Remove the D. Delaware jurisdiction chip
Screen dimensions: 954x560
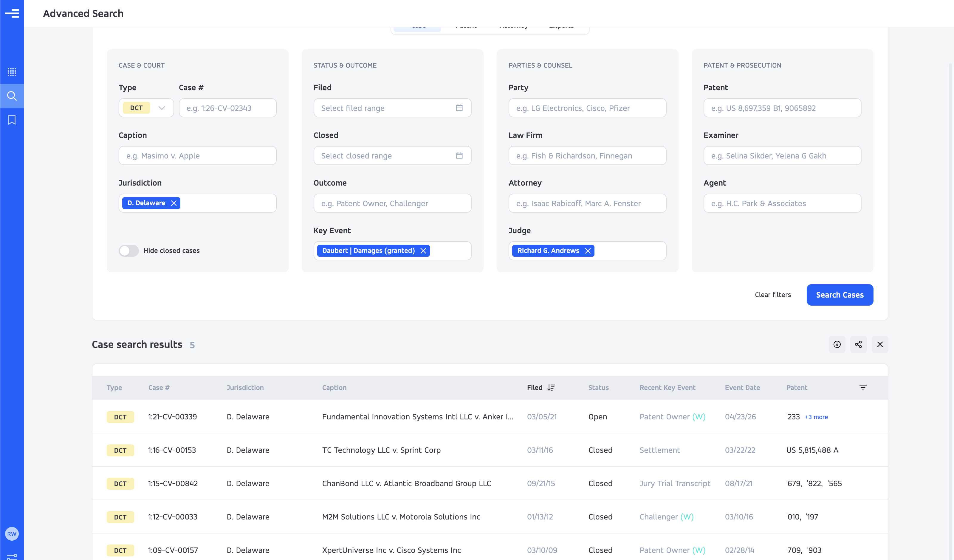(x=174, y=203)
